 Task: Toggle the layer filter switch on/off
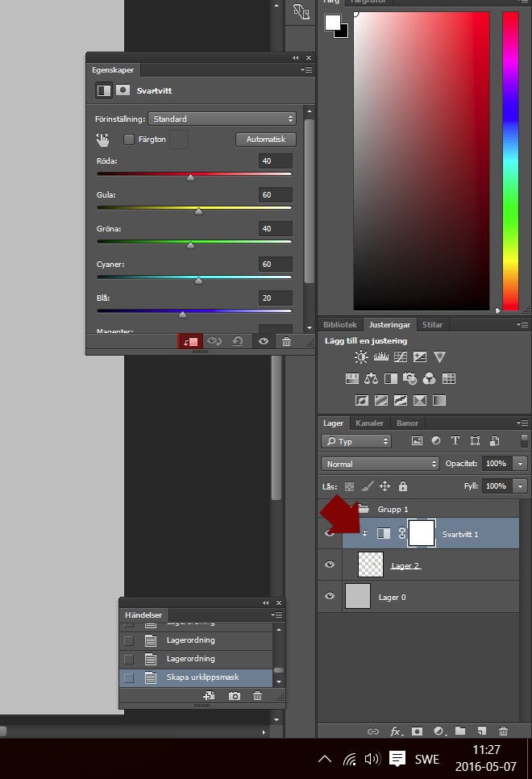524,440
